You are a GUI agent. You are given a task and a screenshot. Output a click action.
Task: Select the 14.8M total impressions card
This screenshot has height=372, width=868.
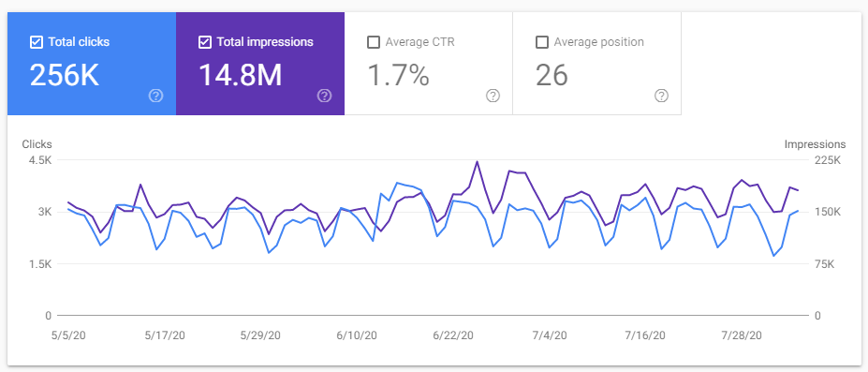tap(260, 64)
